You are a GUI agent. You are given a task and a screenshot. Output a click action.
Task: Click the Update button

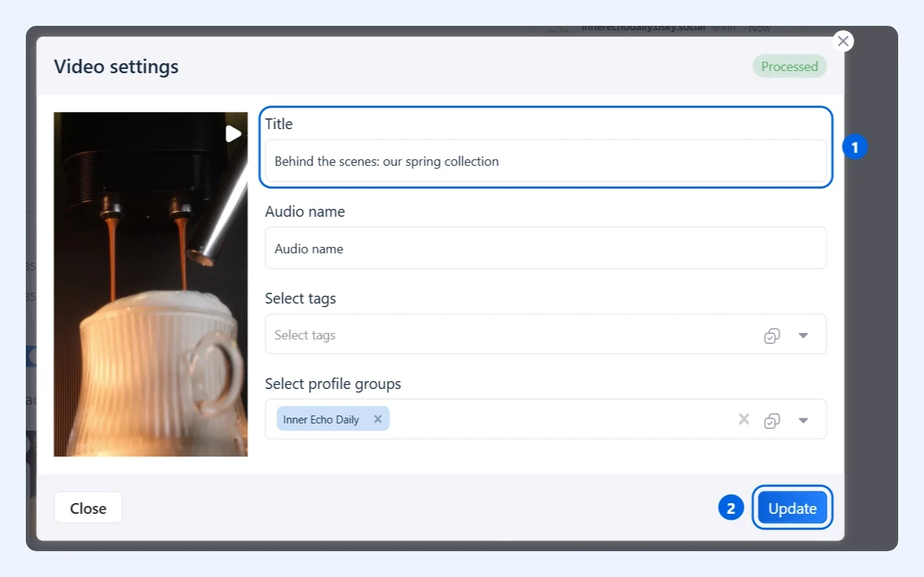pos(793,508)
